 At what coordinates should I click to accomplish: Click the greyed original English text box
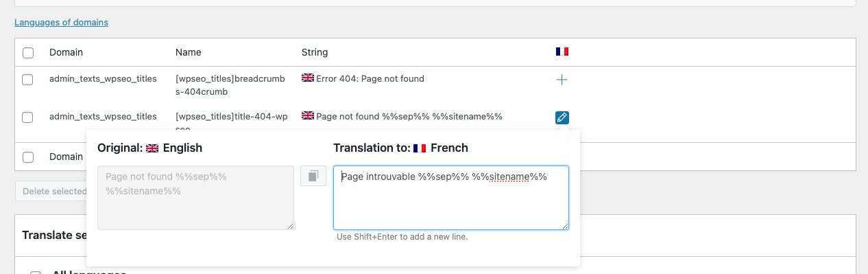coord(196,198)
